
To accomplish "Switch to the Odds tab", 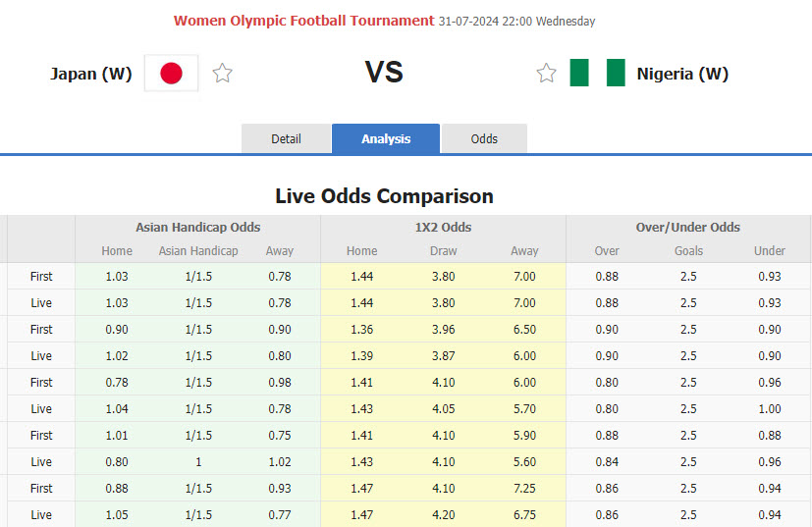I will (x=484, y=138).
